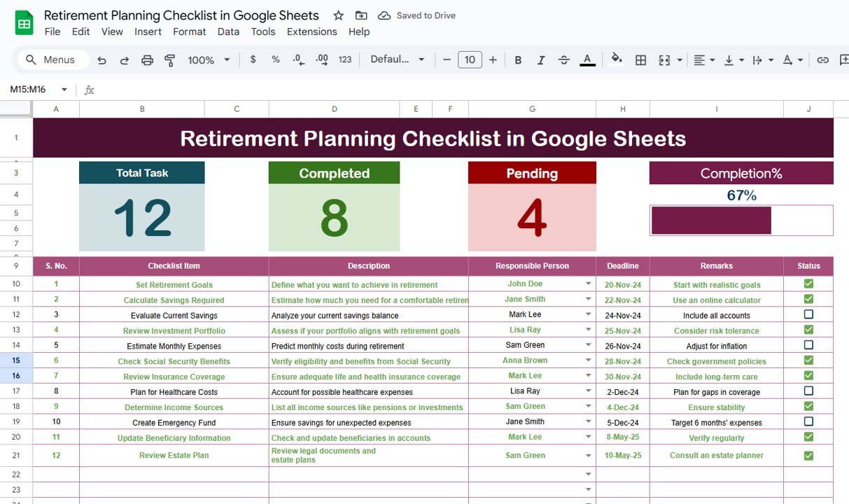Redo the last action
The height and width of the screenshot is (504, 849).
[x=125, y=60]
